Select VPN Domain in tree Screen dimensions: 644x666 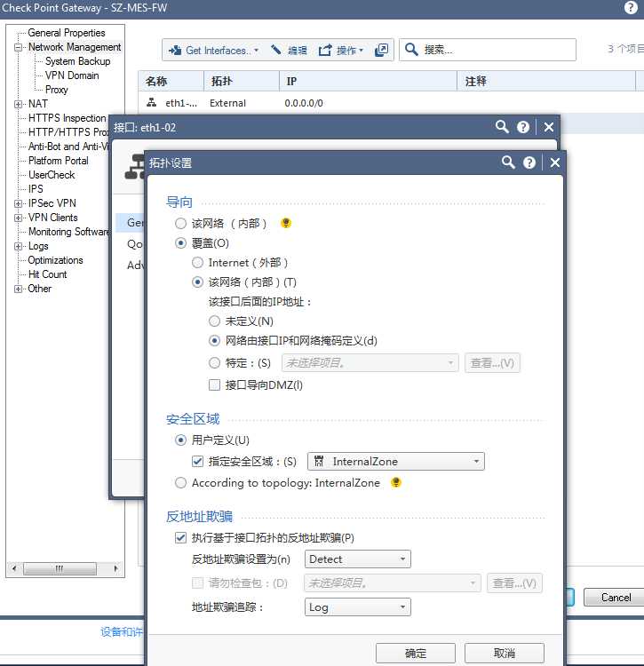[72, 75]
